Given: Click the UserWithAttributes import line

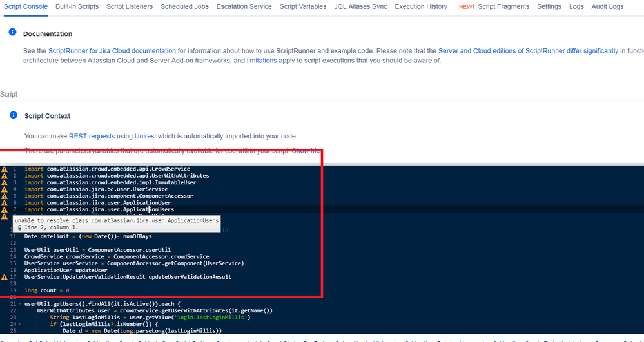Looking at the screenshot, I should (x=117, y=176).
